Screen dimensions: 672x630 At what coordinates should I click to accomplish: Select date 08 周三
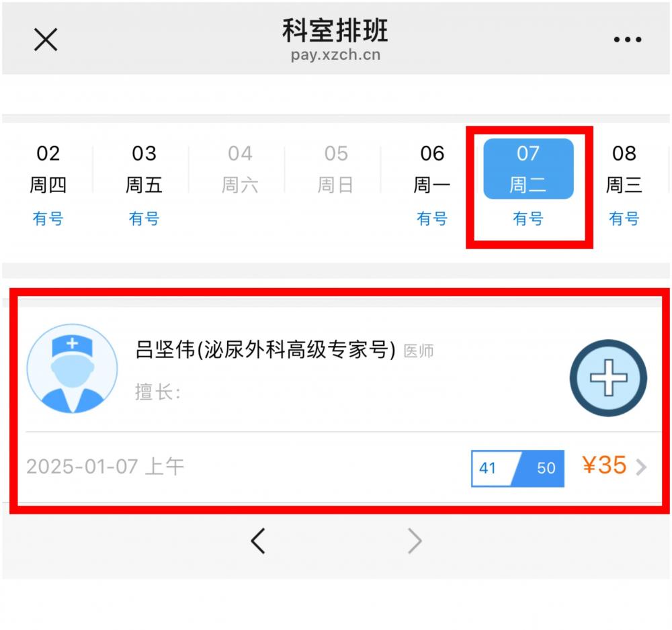click(x=624, y=169)
